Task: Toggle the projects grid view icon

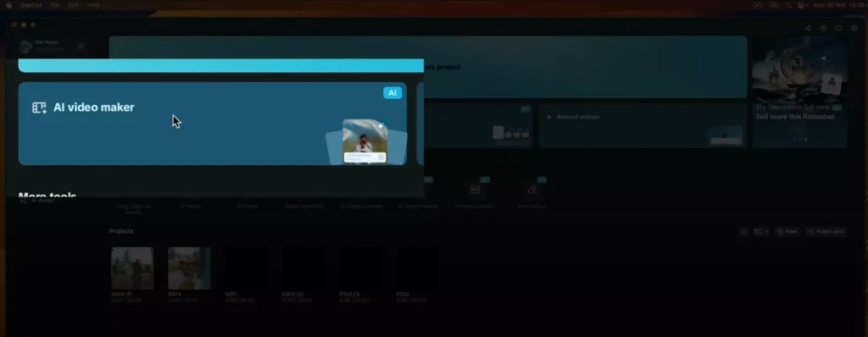Action: click(x=758, y=231)
